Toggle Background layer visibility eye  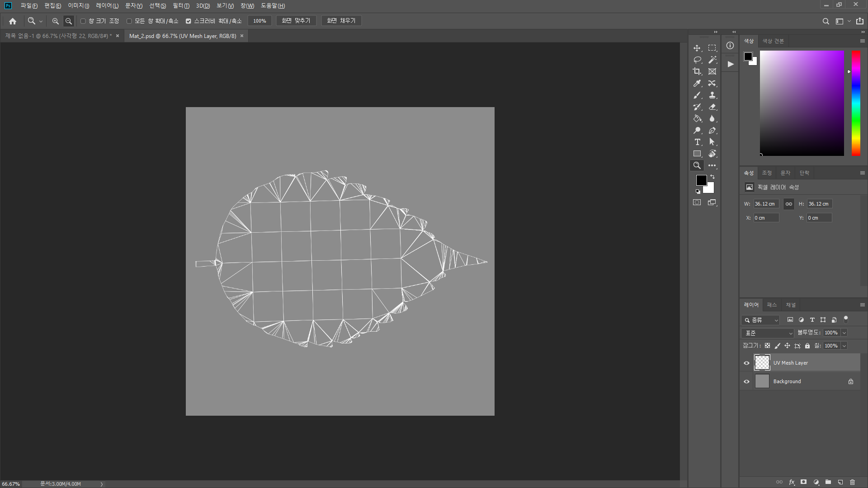[746, 381]
